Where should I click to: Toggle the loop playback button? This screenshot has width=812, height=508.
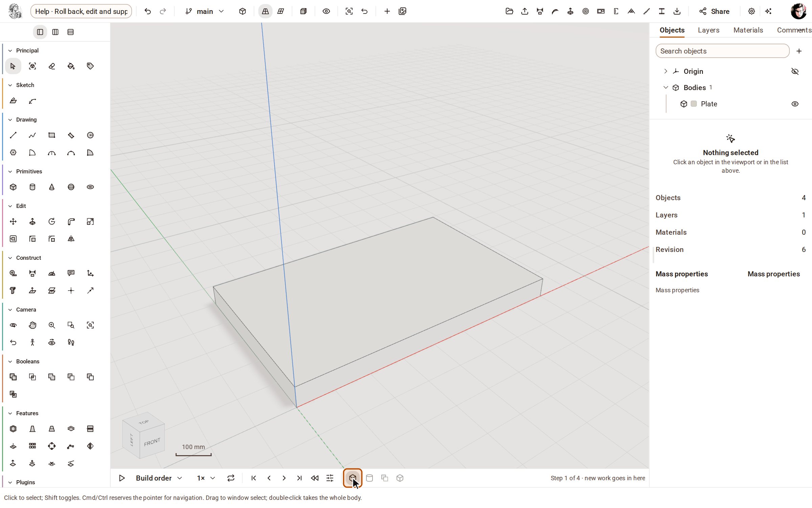click(x=231, y=478)
